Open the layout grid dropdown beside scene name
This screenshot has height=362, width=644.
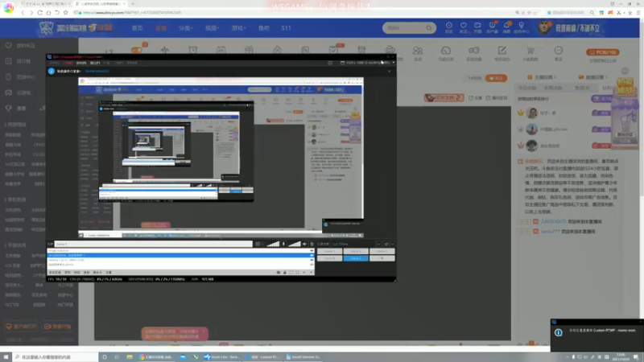tap(258, 244)
